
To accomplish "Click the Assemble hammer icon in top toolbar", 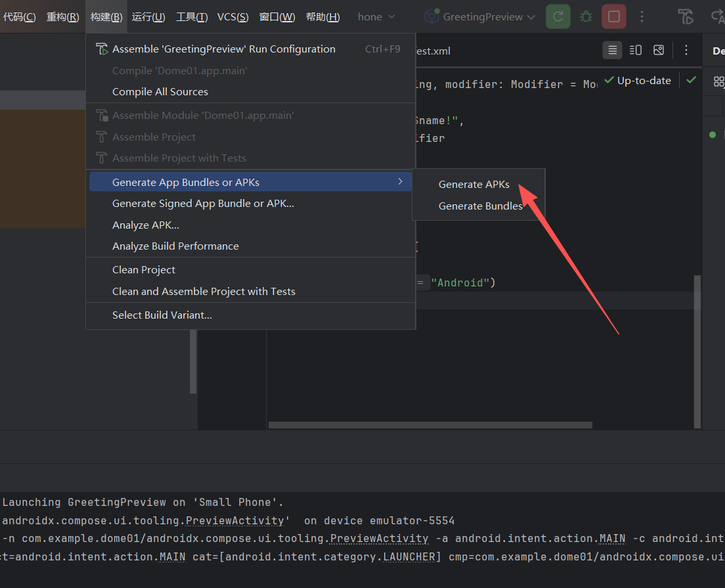I will 685,16.
